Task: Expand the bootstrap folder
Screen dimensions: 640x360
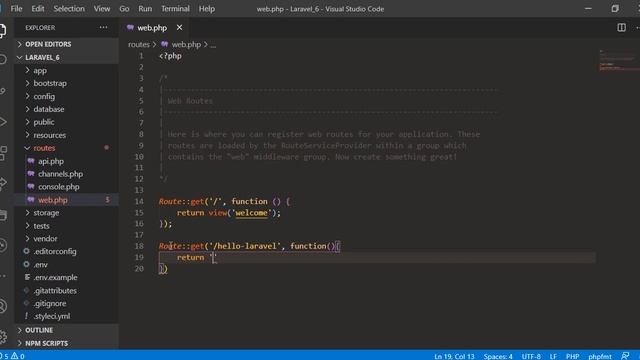Action: (67, 83)
